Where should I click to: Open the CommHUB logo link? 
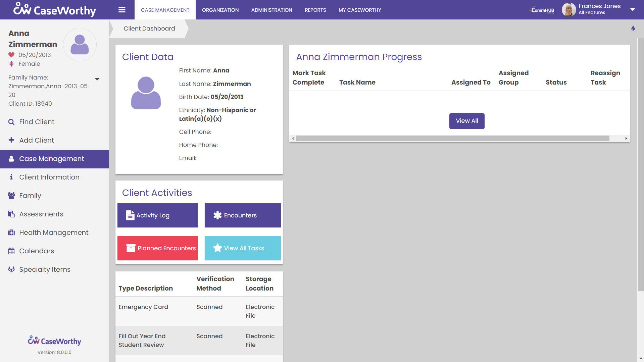coord(541,10)
